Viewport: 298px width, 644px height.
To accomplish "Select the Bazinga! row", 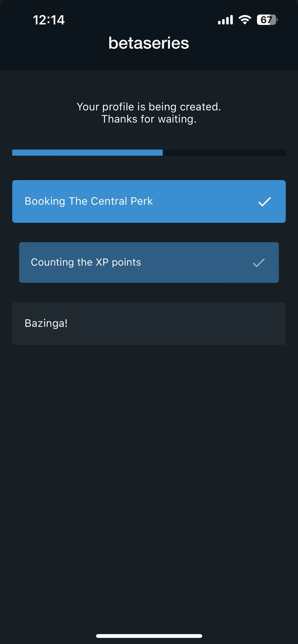I will (x=149, y=324).
